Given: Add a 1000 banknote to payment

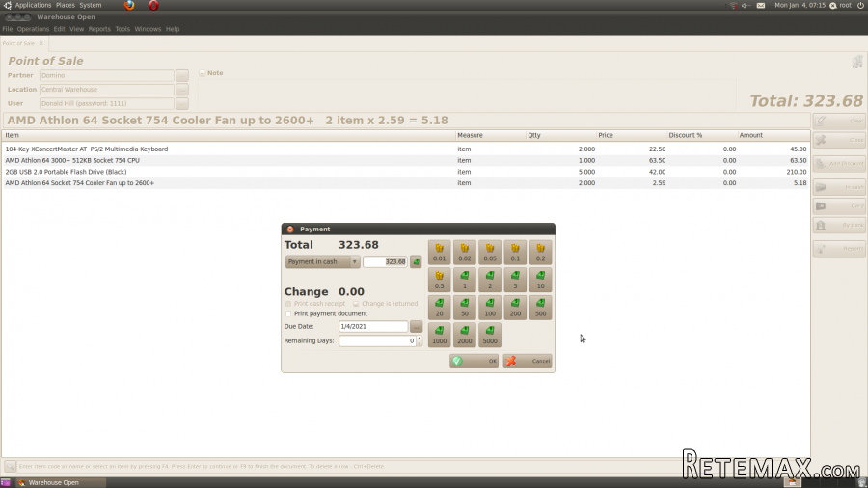Looking at the screenshot, I should pyautogui.click(x=439, y=335).
